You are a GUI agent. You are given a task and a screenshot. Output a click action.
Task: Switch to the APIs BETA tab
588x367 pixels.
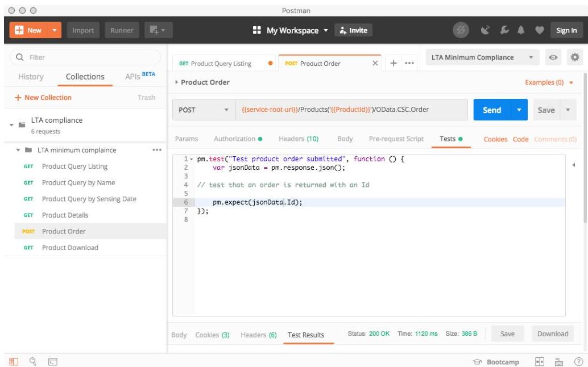(x=140, y=76)
